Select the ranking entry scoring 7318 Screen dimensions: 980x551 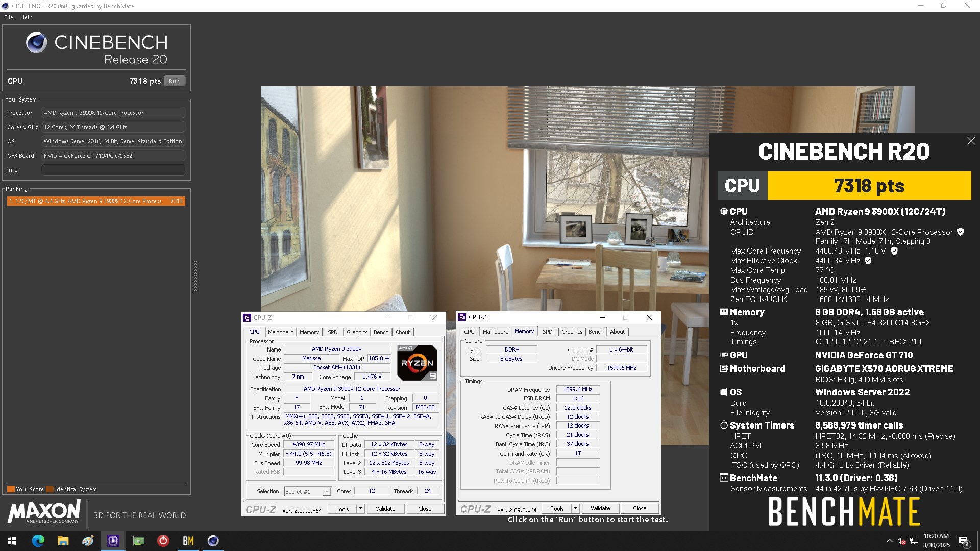(x=96, y=201)
